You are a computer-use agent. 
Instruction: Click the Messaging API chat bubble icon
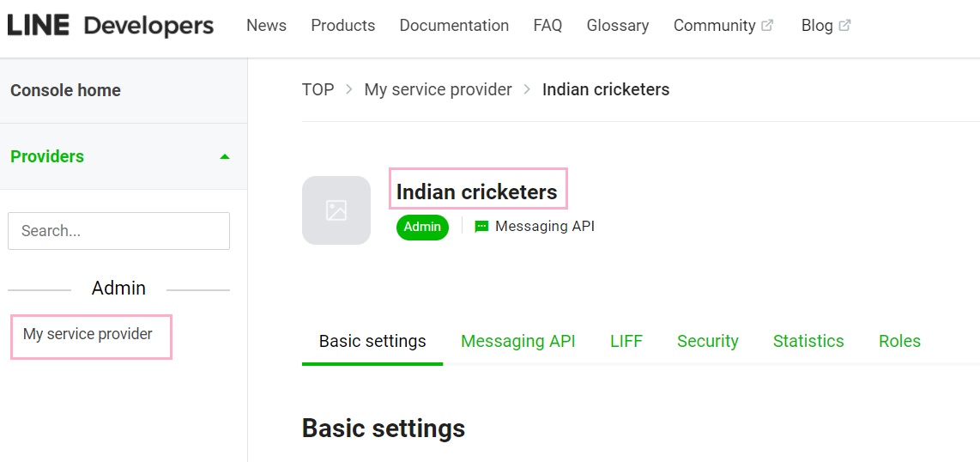481,227
